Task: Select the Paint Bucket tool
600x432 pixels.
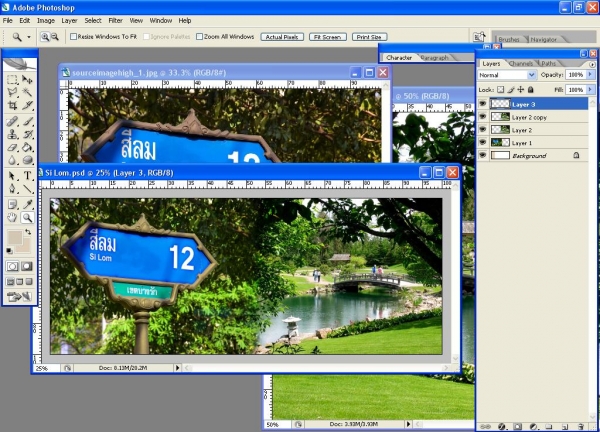Action: click(27, 147)
